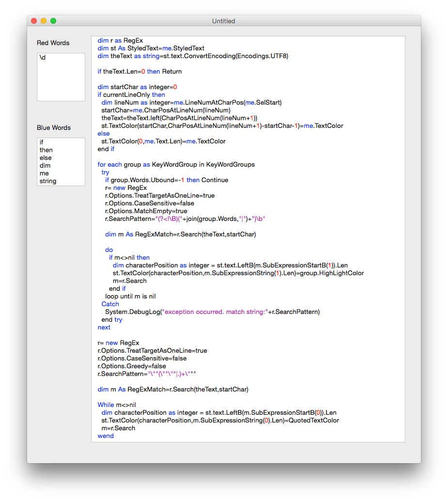
Task: Click the "wend" line at code bottom
Action: pos(106,436)
